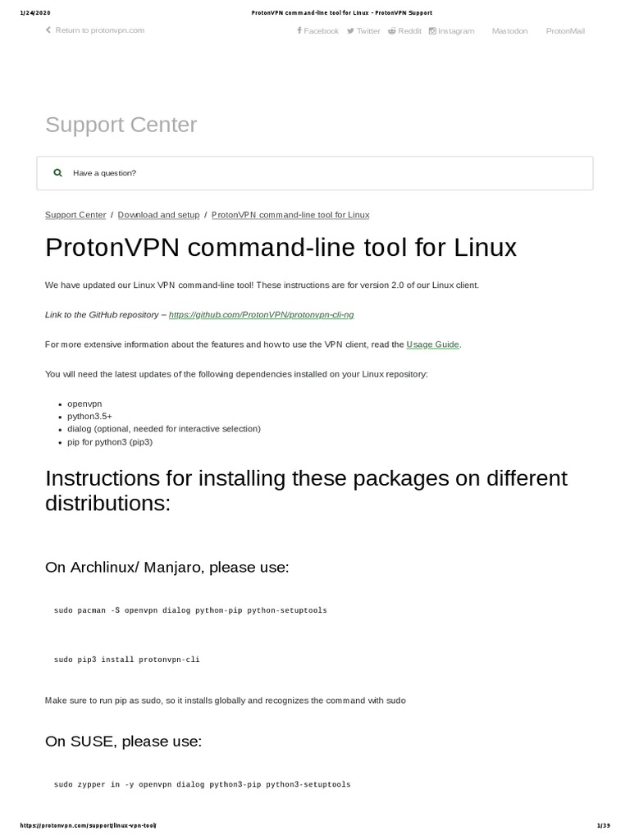Viewport: 630px width, 840px height.
Task: Open the Usage Guide link
Action: 432,345
